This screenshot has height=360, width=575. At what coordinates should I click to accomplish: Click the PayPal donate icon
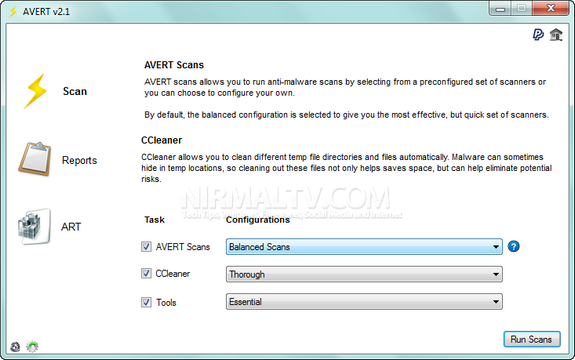click(x=538, y=35)
